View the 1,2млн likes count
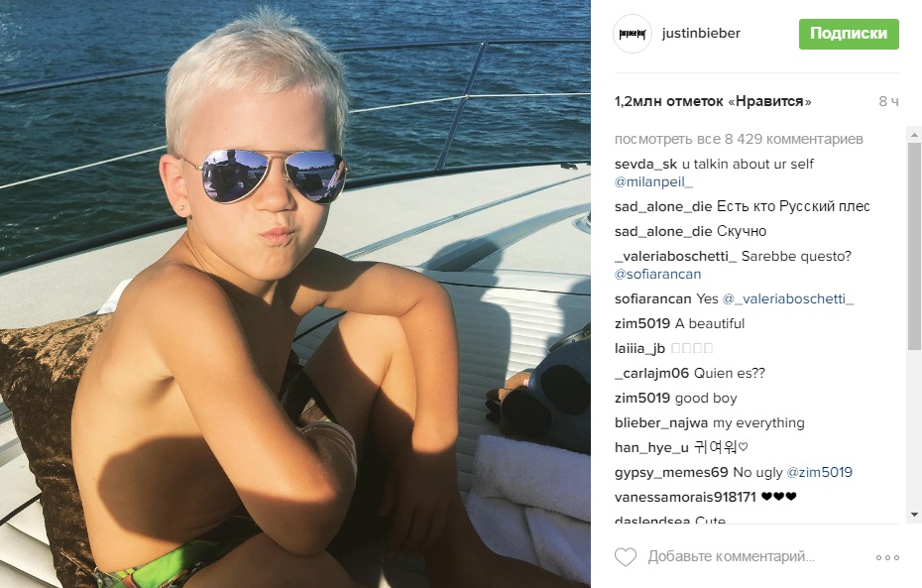This screenshot has height=588, width=922. (x=713, y=101)
